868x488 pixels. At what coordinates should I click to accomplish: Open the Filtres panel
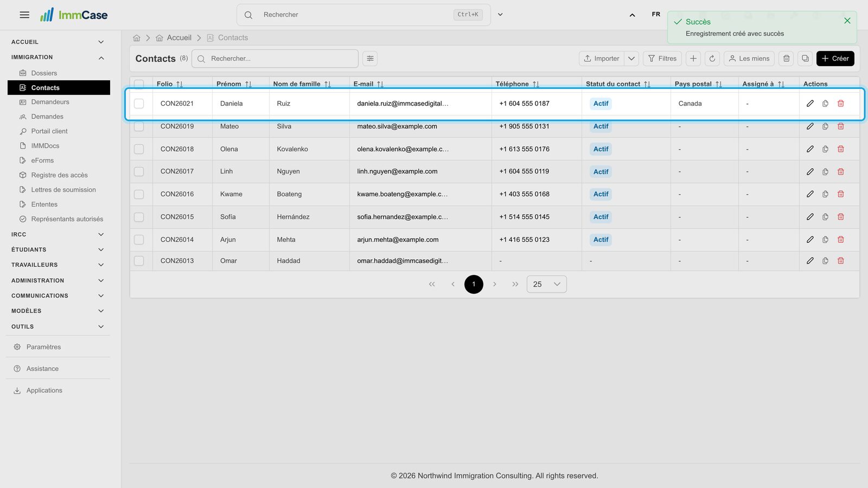point(662,59)
